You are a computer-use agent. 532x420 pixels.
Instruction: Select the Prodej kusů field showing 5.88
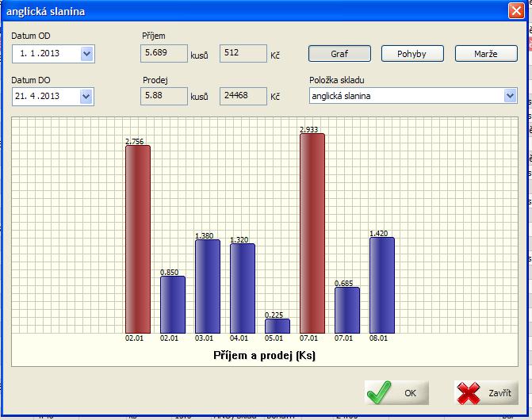[163, 96]
